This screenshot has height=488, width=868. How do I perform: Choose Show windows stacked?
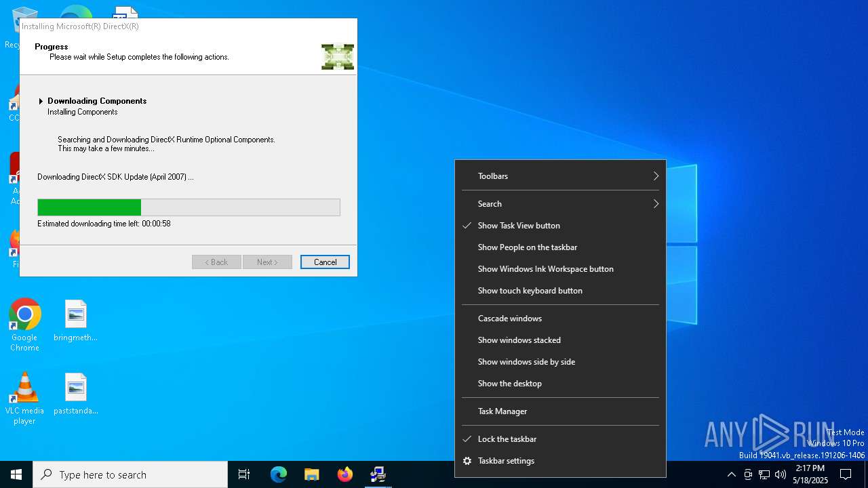561,340
